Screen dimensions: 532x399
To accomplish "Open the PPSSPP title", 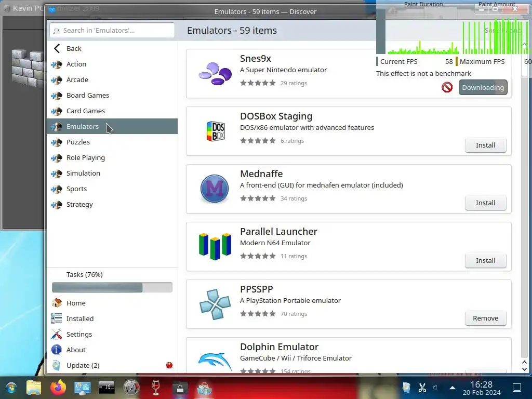I will point(257,289).
